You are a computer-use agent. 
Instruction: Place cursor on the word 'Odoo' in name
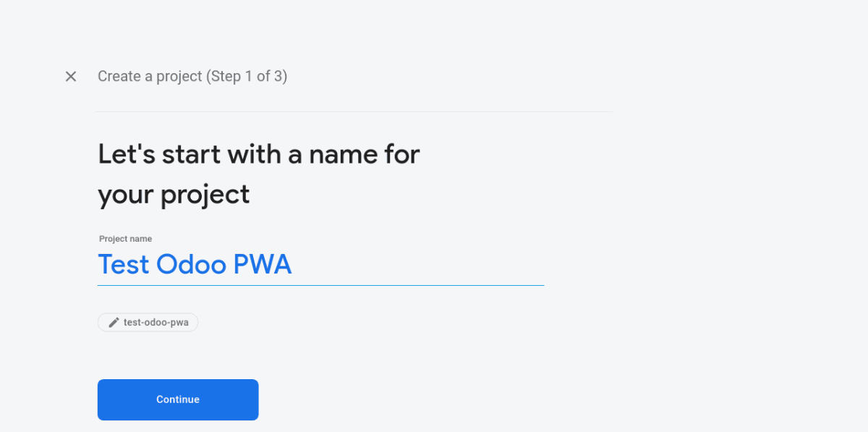192,265
